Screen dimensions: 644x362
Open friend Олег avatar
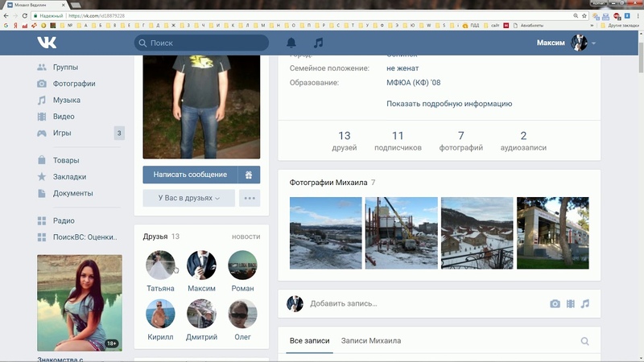coord(242,314)
